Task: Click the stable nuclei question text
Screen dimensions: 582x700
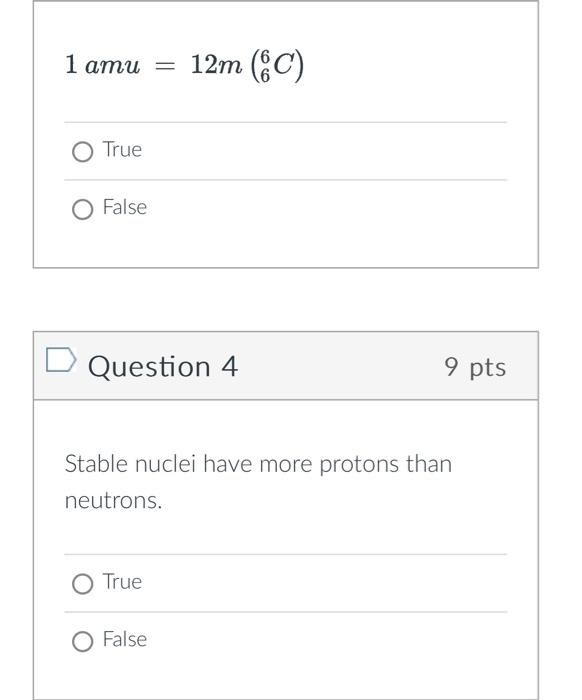Action: 258,482
